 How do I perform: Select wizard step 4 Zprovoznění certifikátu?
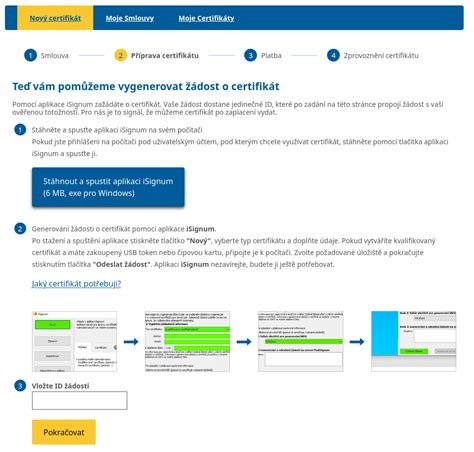pyautogui.click(x=373, y=55)
